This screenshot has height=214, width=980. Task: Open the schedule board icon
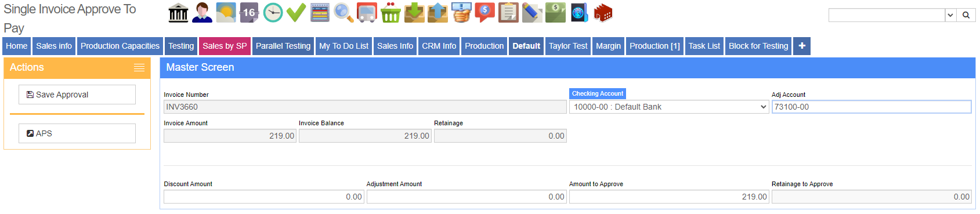click(x=320, y=12)
